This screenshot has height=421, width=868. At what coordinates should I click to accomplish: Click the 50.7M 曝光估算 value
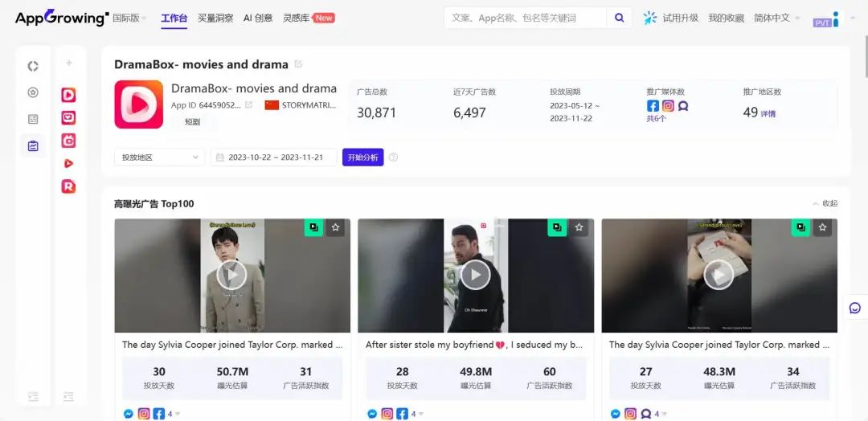(x=232, y=372)
